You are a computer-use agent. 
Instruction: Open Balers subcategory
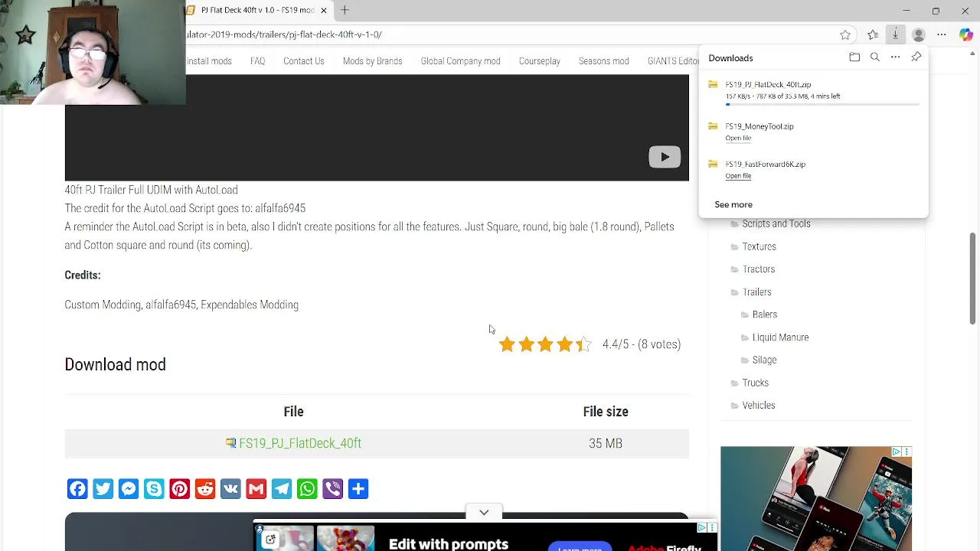tap(764, 315)
